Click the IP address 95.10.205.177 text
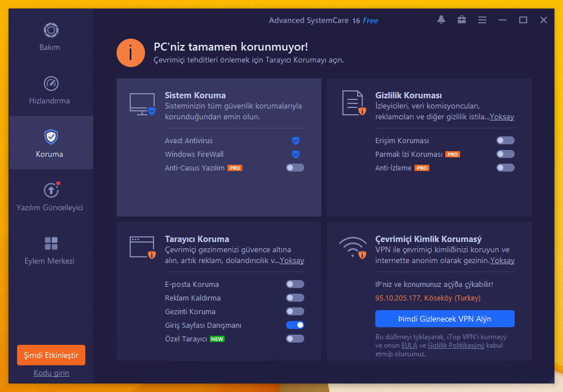Screen dimensions: 563x392 tap(398, 298)
